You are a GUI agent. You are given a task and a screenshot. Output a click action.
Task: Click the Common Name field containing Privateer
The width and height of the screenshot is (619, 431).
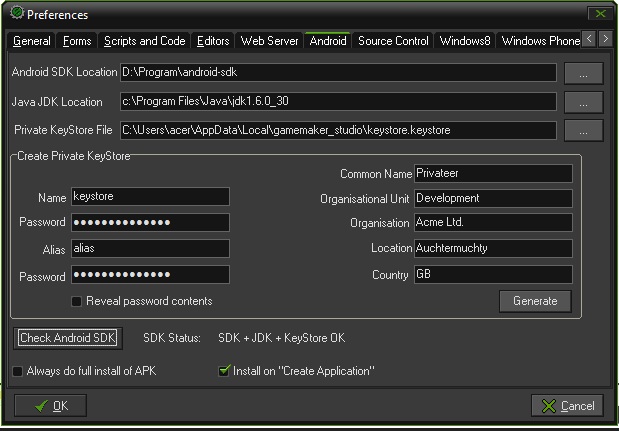(493, 174)
